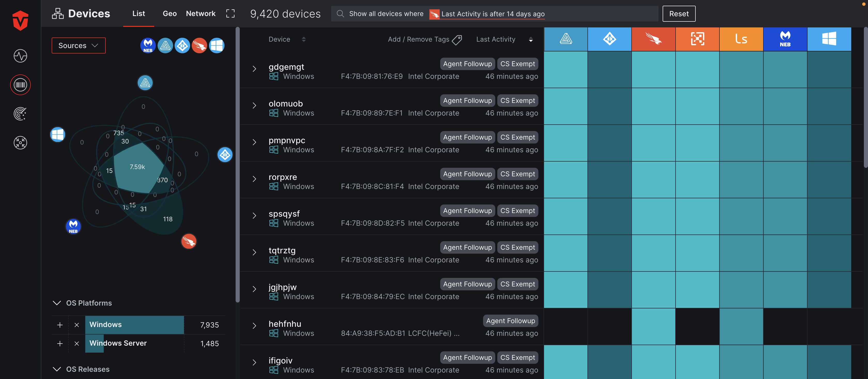Select the Windows logo icon column

click(829, 39)
